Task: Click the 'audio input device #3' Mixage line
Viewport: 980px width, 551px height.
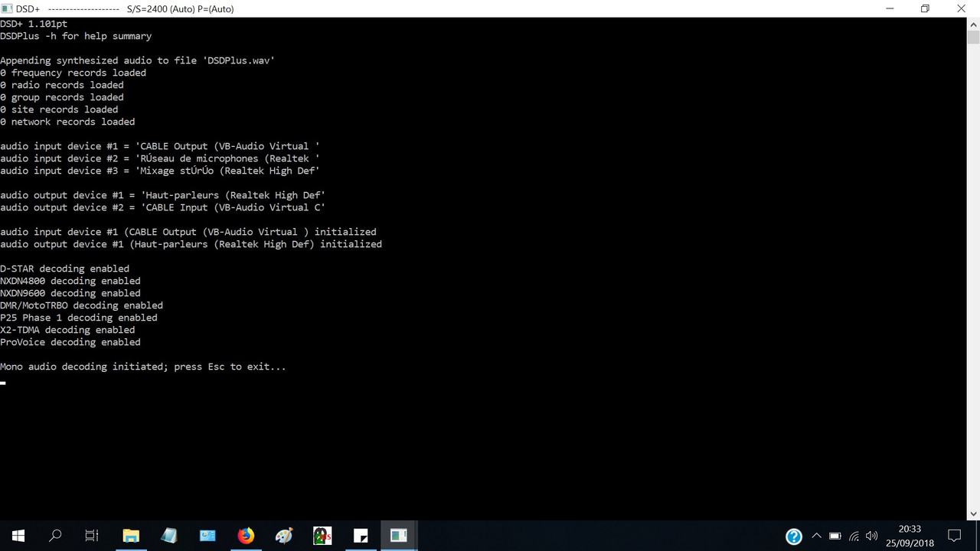Action: pyautogui.click(x=160, y=171)
